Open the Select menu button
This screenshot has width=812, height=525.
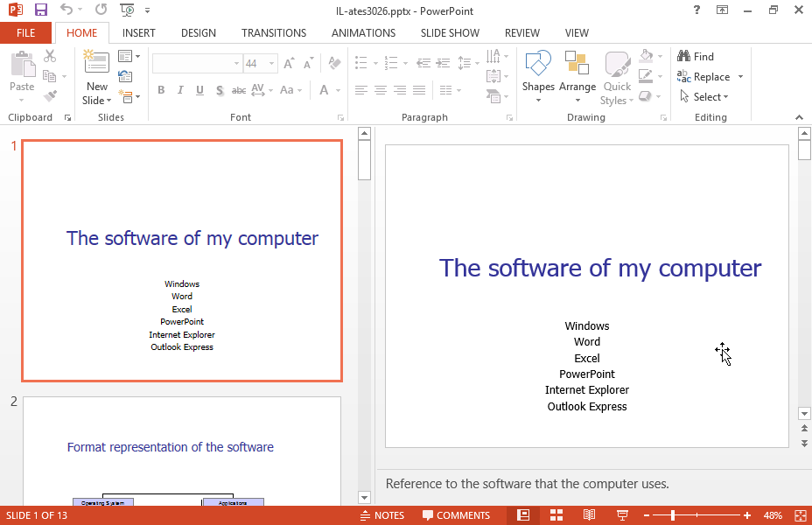click(x=703, y=97)
